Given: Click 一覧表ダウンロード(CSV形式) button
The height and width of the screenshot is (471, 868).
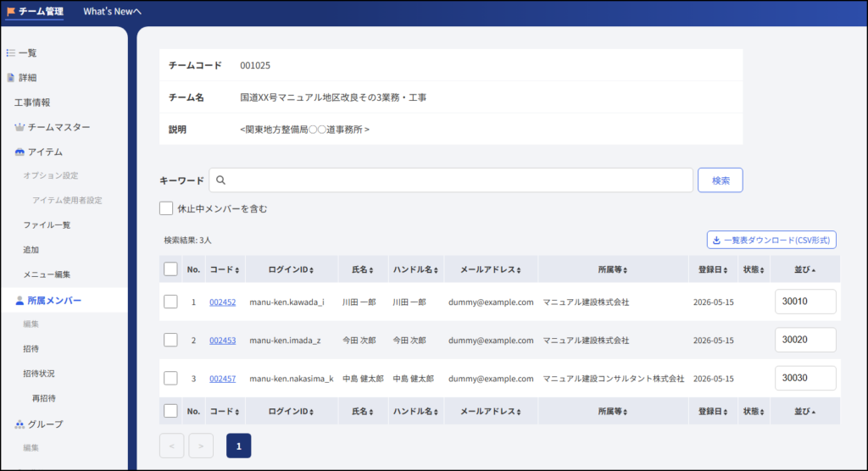Looking at the screenshot, I should pos(771,241).
